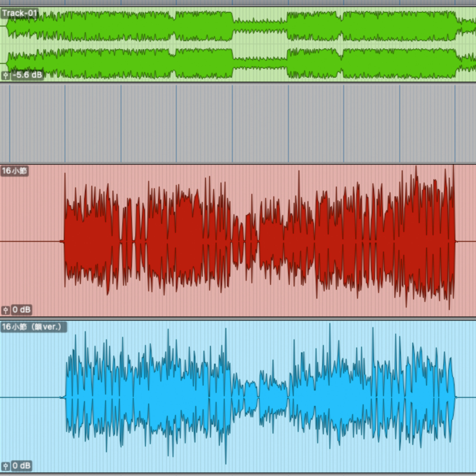The height and width of the screenshot is (476, 476).
Task: Select the red 16小節 clip name label
Action: tap(14, 171)
